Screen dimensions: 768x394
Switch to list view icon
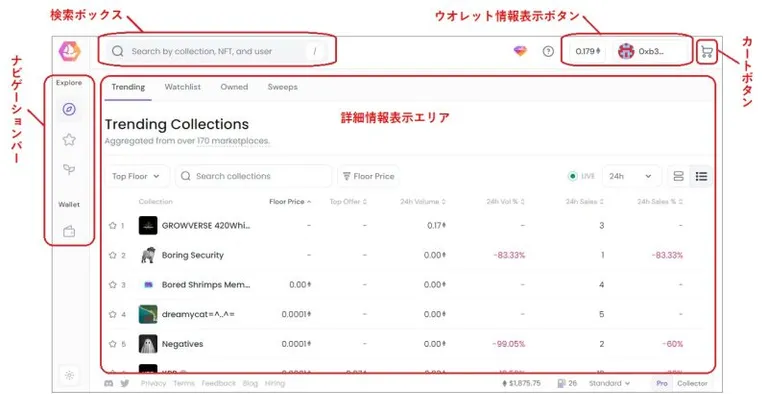701,176
